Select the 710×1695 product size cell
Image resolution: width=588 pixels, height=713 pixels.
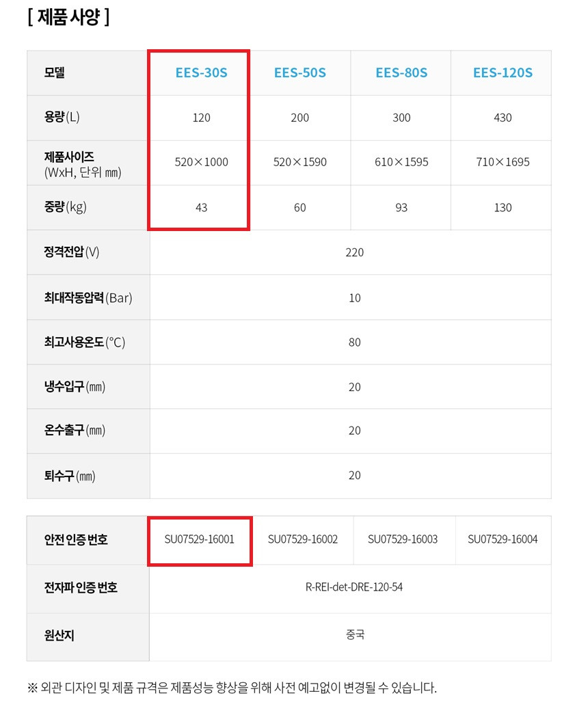[503, 162]
